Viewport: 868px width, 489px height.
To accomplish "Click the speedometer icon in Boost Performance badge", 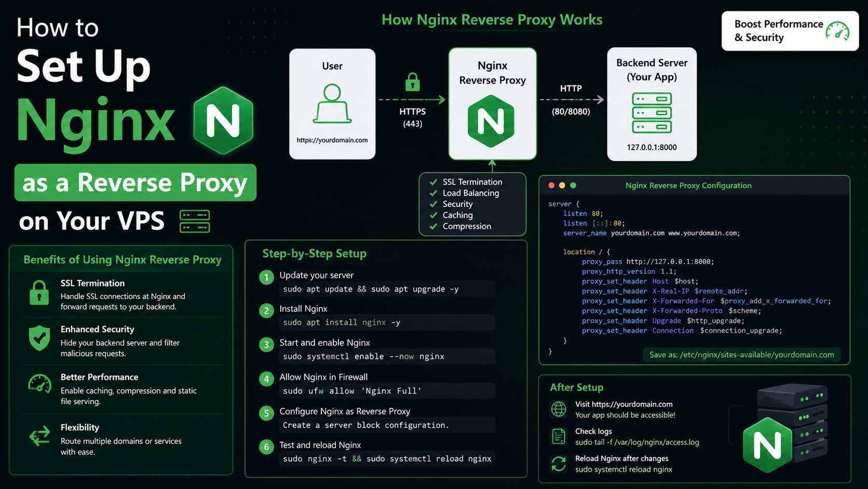I will pyautogui.click(x=837, y=31).
